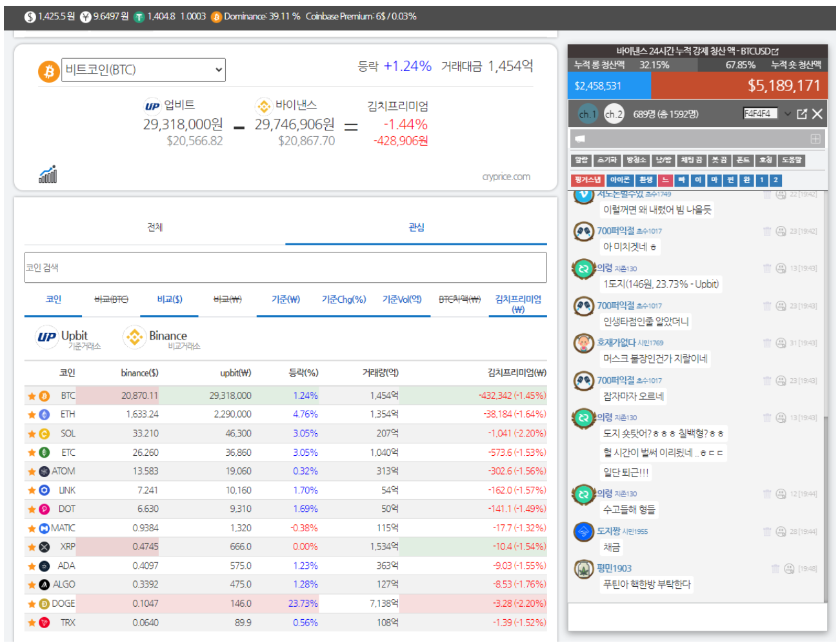
Task: Click trash icon on 호재가없다 message
Action: (767, 343)
